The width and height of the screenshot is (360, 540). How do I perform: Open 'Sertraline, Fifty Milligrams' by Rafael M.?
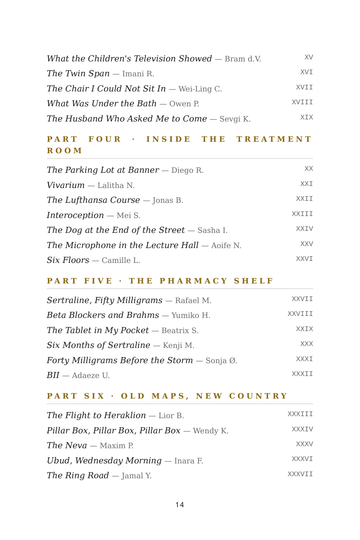pos(180,300)
